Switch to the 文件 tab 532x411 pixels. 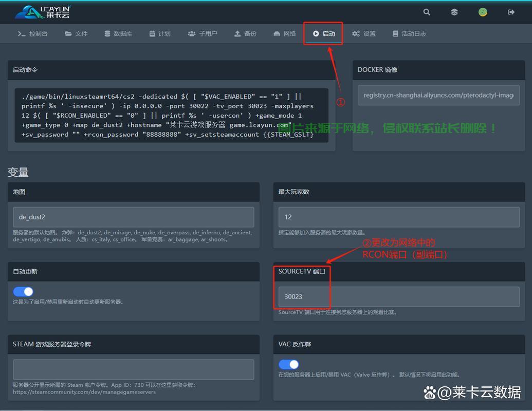coord(77,33)
